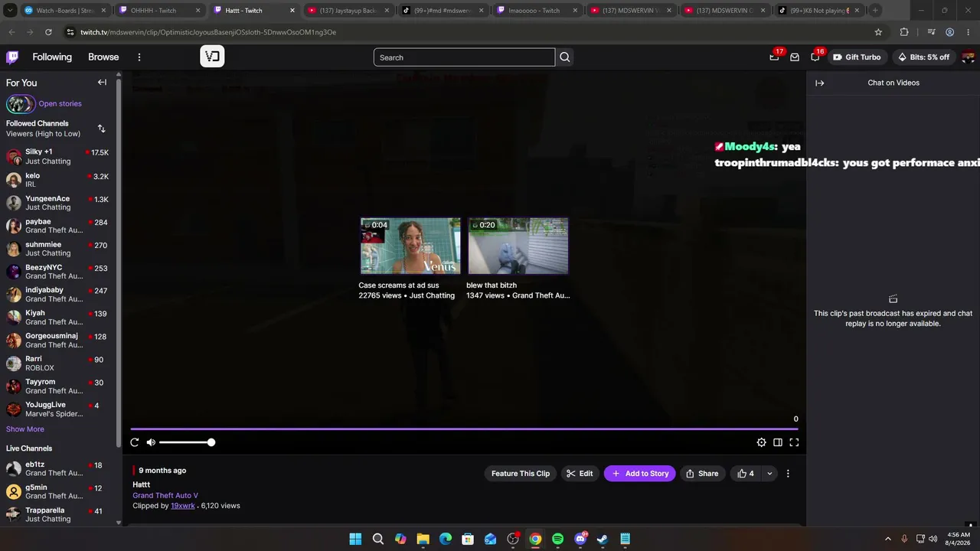Collapse the For You sidebar
Viewport: 980px width, 551px height.
102,83
